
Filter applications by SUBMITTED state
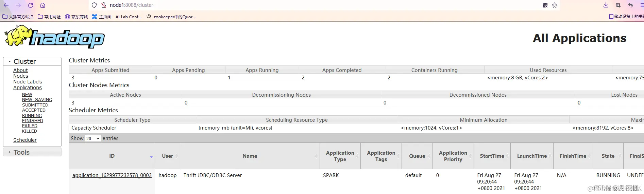(x=35, y=105)
